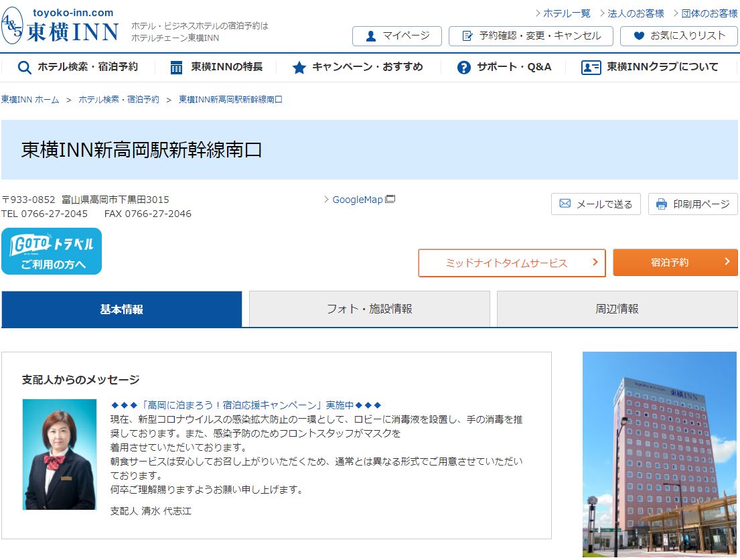Click the address 富山県高岡市下黒田3015
The width and height of the screenshot is (740, 560).
(x=115, y=200)
